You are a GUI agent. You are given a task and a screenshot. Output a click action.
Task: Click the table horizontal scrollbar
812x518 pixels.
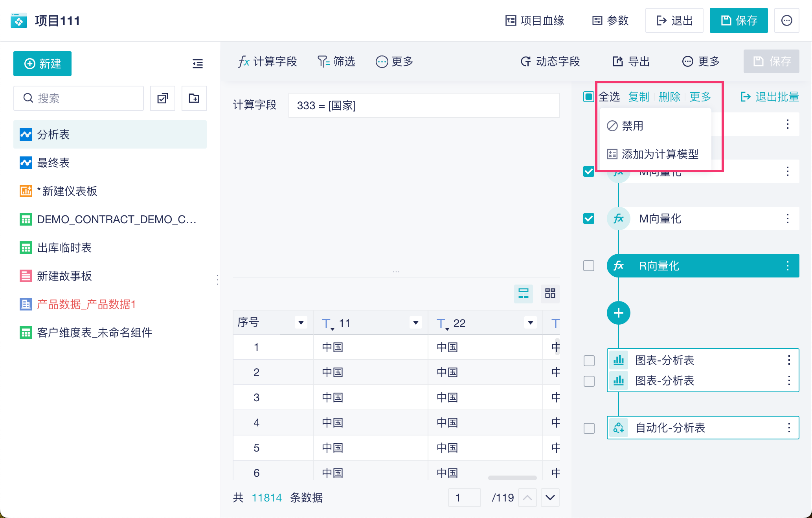click(x=512, y=478)
